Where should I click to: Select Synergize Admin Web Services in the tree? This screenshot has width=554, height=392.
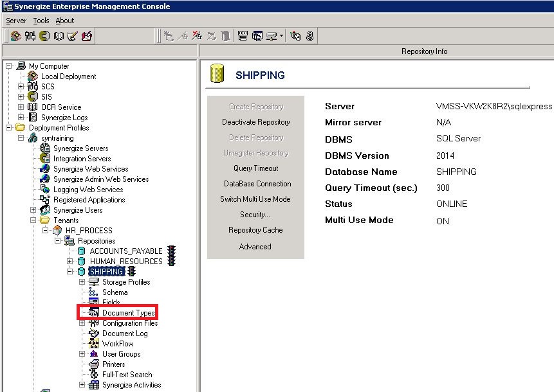tap(101, 179)
